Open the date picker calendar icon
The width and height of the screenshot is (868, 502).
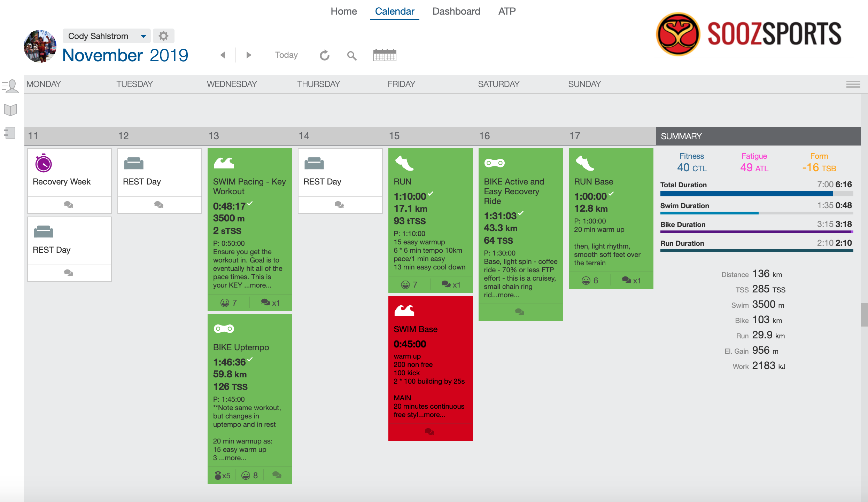[385, 55]
